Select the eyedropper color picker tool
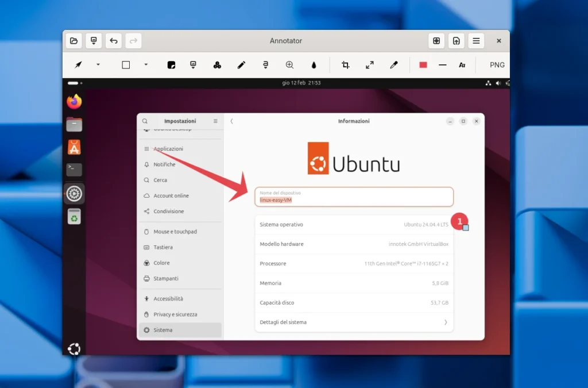588x388 pixels. point(393,64)
